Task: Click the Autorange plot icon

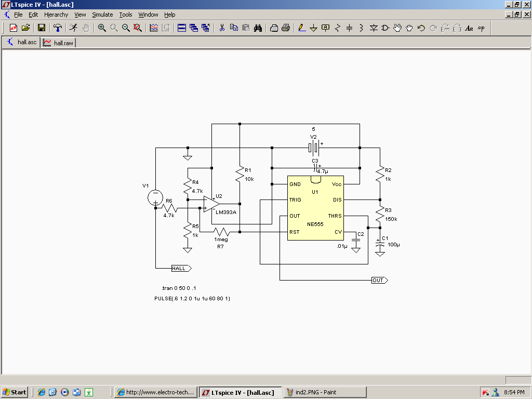Action: tap(154, 28)
